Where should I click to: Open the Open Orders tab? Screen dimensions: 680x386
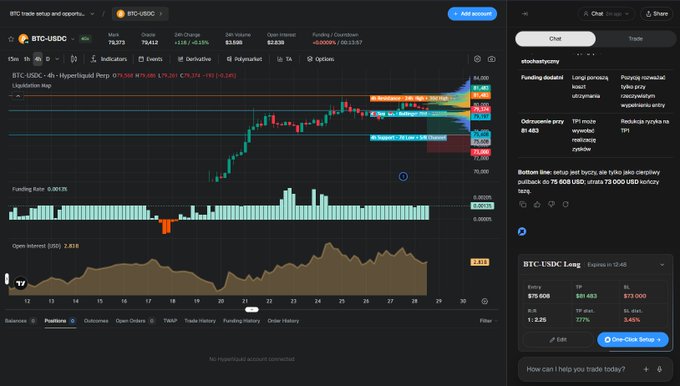(x=135, y=321)
